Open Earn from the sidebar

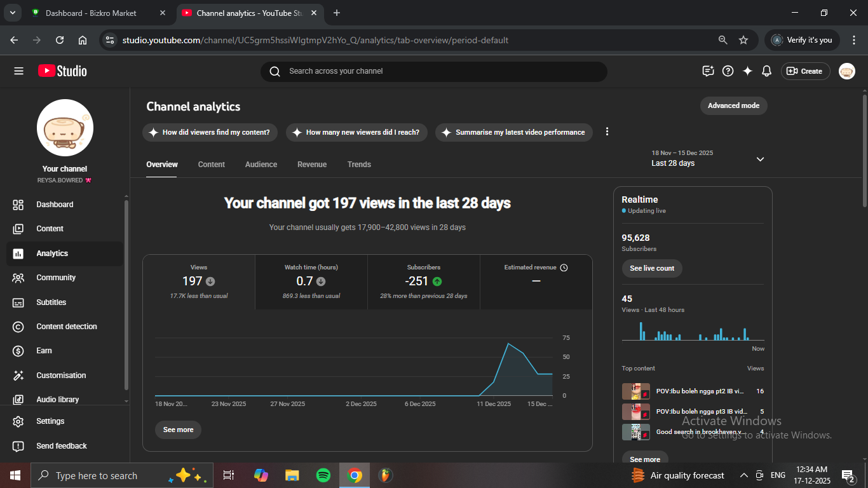tap(44, 351)
